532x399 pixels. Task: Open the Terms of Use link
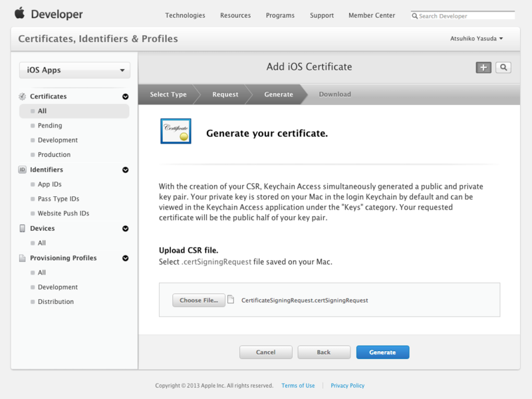[x=298, y=386]
